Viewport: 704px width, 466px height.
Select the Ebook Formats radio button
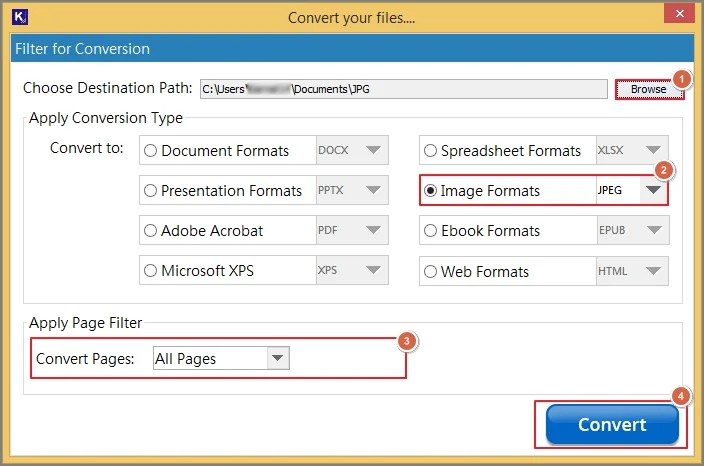pyautogui.click(x=430, y=230)
